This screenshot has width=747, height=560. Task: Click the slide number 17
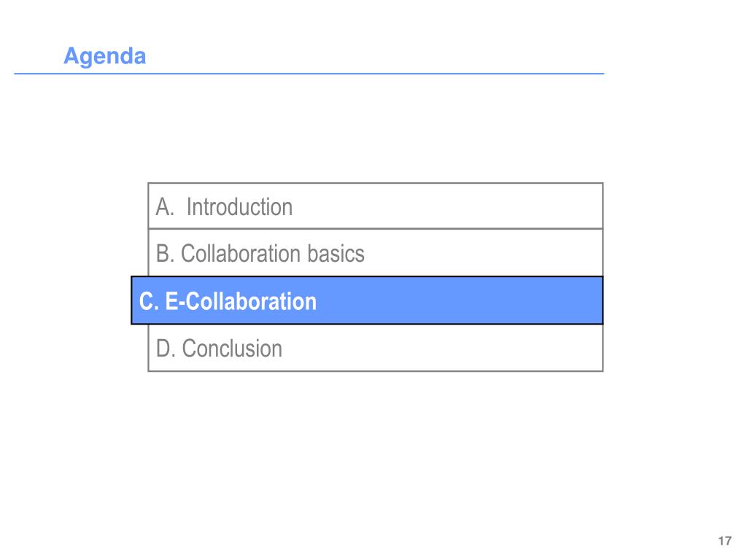(x=724, y=541)
